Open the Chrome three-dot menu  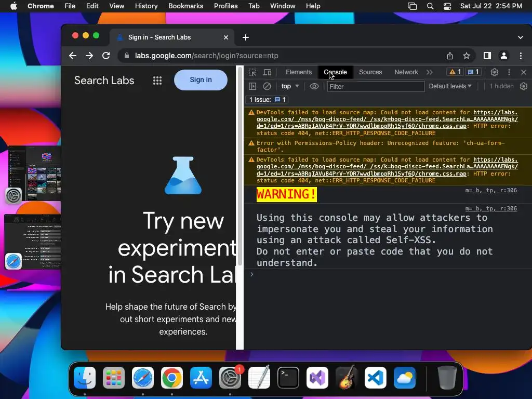coord(521,56)
